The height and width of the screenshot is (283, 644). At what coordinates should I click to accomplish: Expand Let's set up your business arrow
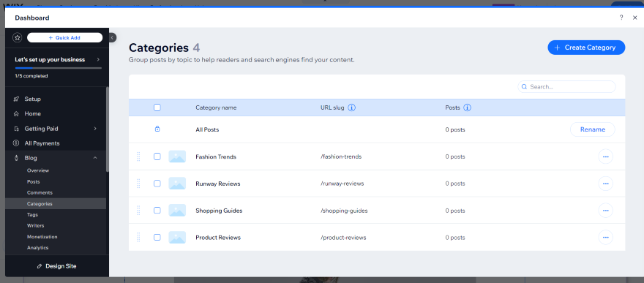tap(98, 59)
